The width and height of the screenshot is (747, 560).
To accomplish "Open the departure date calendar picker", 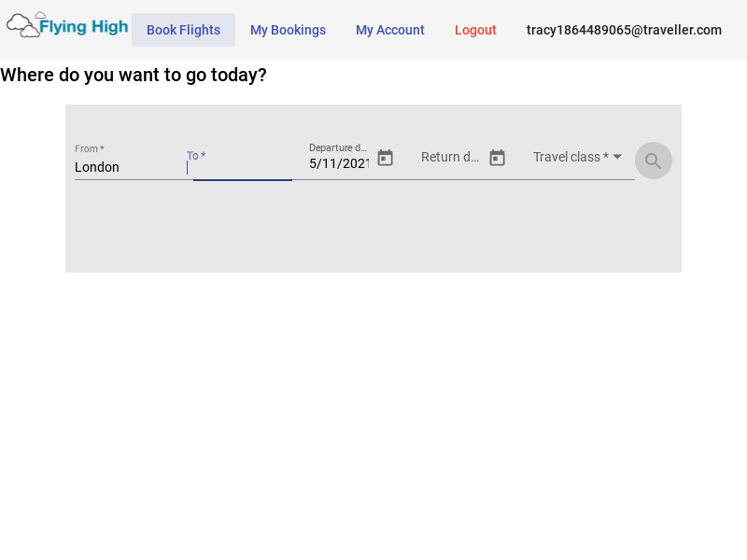I will (x=385, y=158).
